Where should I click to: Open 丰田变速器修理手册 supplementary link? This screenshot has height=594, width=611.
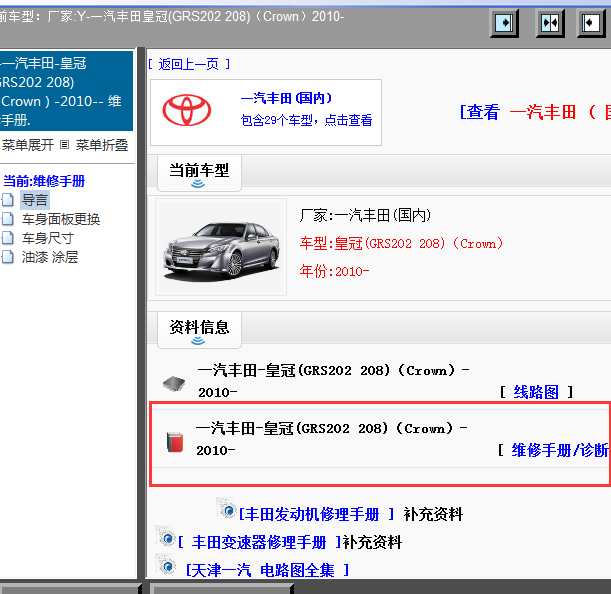(x=259, y=542)
